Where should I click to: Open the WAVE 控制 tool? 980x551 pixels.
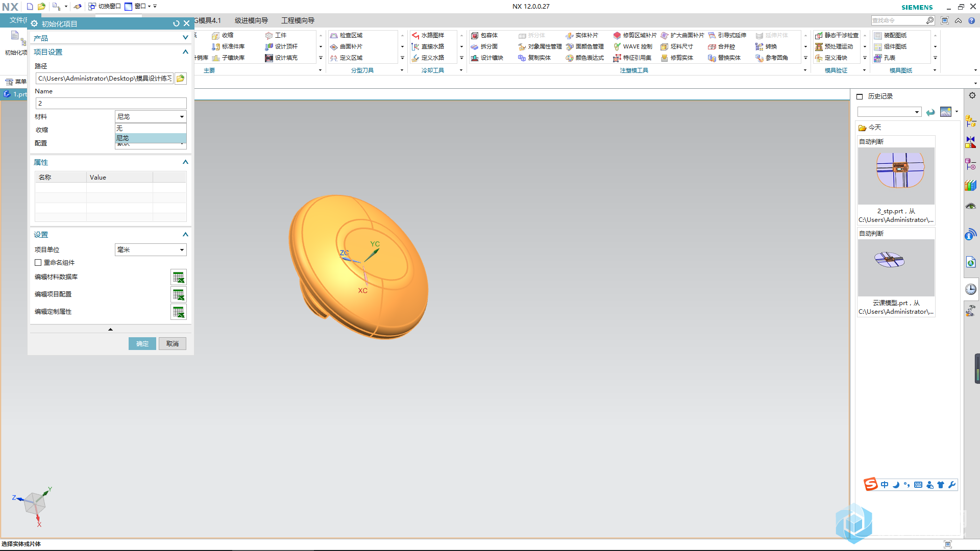click(633, 46)
